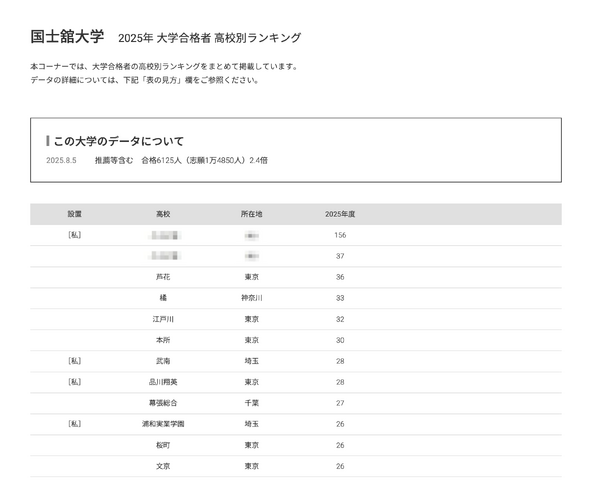Click the value 26 in 文京 row
Viewport: 594px width, 480px height.
(340, 466)
